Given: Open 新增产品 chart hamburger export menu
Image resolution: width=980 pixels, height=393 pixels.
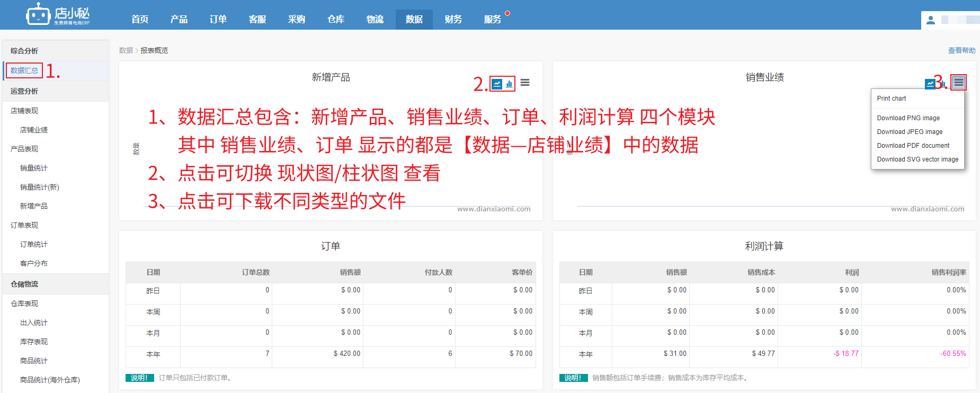Looking at the screenshot, I should tap(525, 83).
